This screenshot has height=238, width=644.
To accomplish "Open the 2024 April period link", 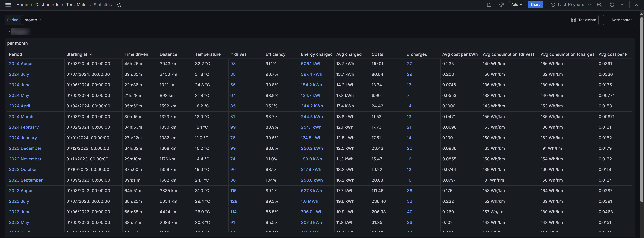I will coord(19,106).
